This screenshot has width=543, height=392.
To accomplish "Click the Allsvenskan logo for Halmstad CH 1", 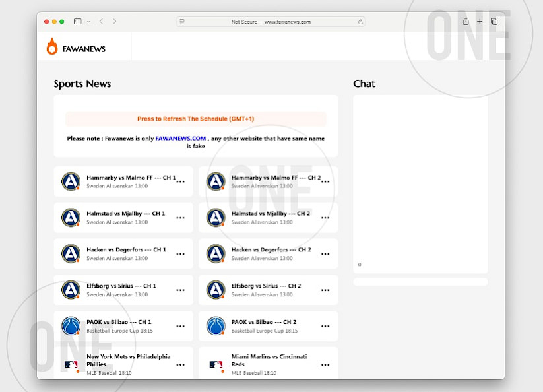I will point(71,218).
